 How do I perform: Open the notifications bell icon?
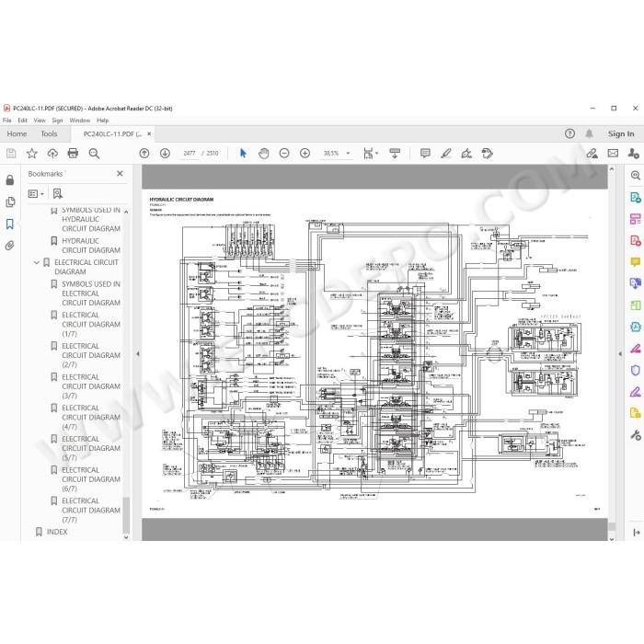589,133
